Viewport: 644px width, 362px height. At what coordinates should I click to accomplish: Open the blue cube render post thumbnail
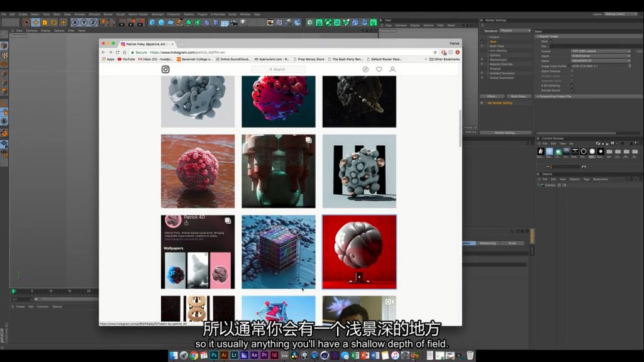click(279, 252)
